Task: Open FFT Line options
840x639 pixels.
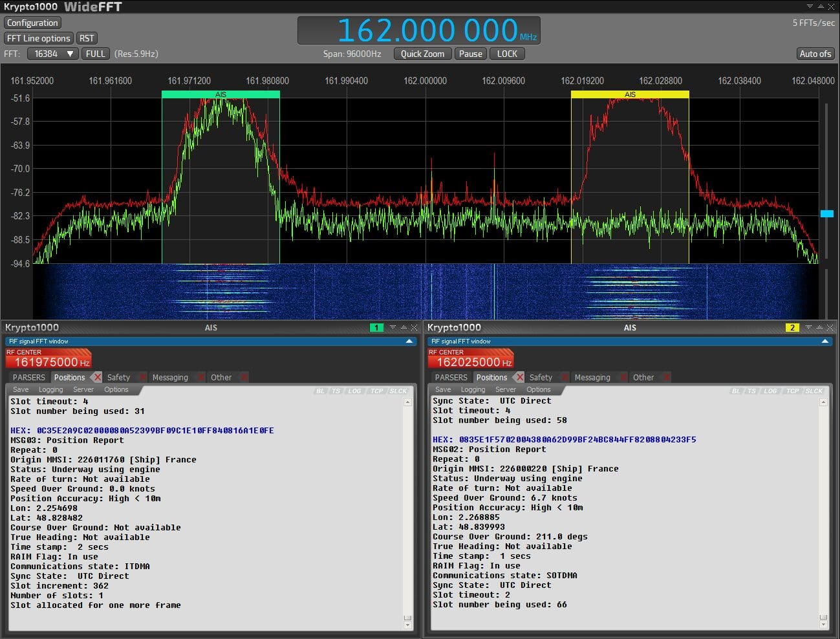Action: coord(39,38)
